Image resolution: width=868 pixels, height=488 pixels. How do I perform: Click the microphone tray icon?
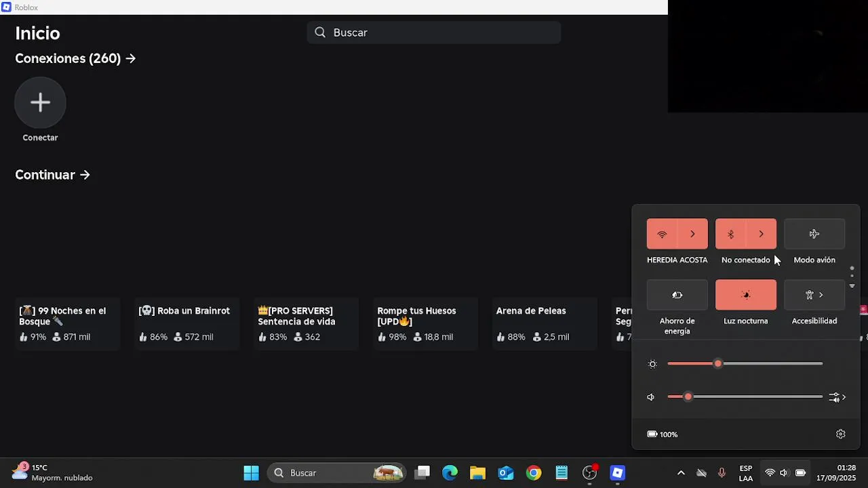pos(722,473)
